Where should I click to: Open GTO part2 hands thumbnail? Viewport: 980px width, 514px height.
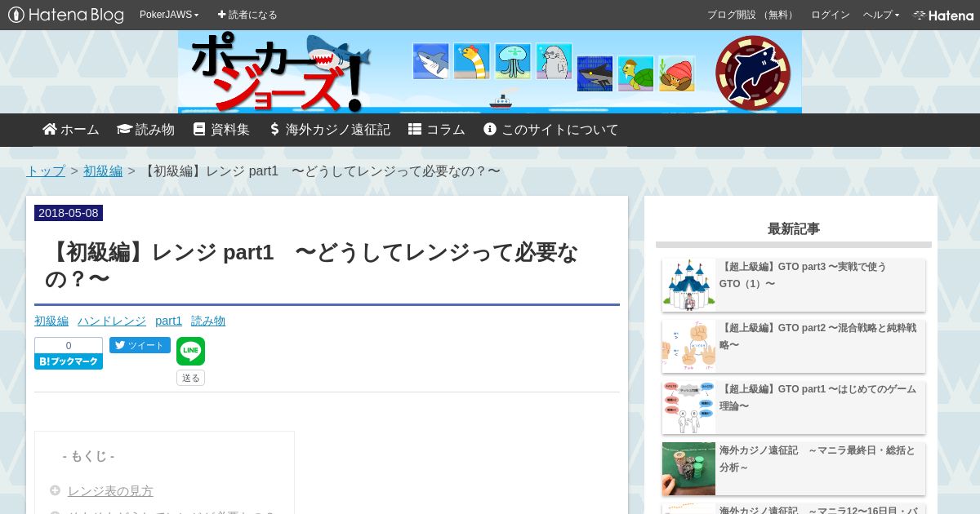click(x=688, y=346)
